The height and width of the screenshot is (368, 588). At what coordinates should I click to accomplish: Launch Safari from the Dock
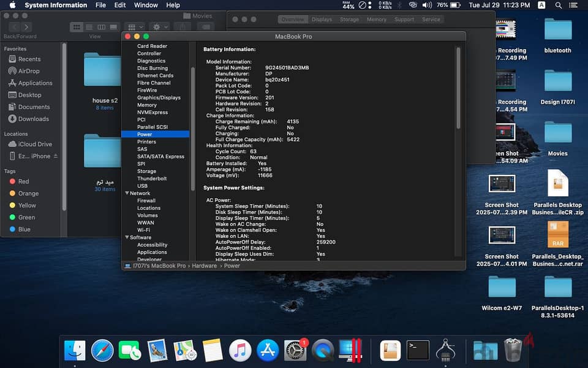pyautogui.click(x=102, y=350)
